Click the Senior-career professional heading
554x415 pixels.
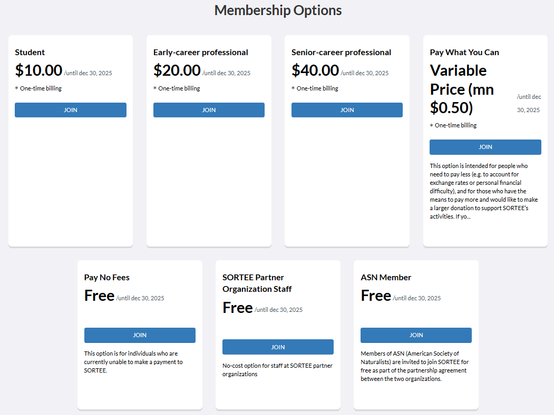coord(341,52)
